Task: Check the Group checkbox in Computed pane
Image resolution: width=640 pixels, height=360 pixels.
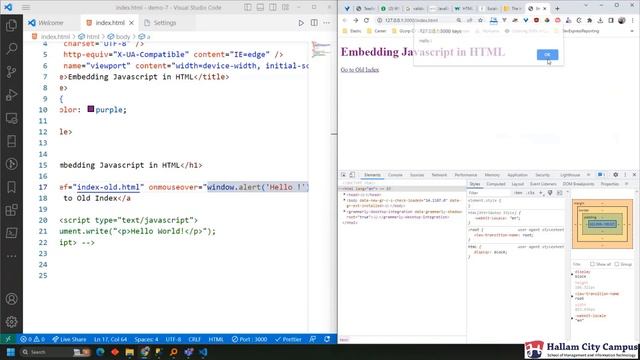Action: (617, 264)
